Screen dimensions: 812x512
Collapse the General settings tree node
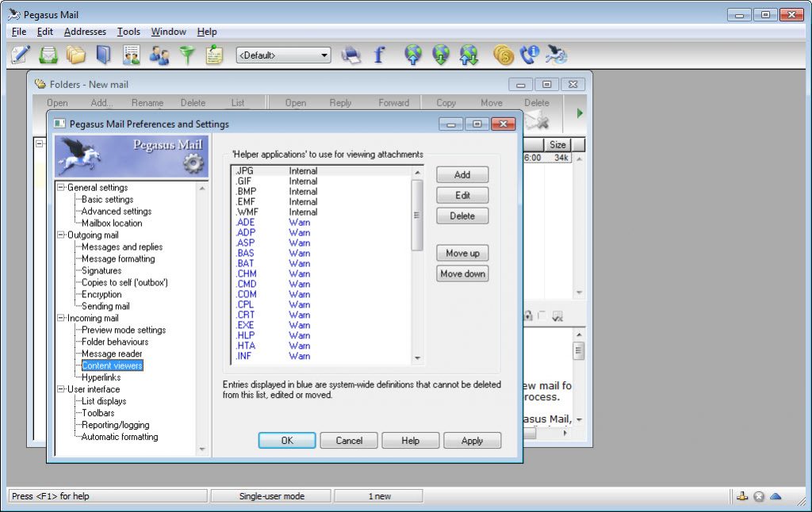tap(60, 187)
